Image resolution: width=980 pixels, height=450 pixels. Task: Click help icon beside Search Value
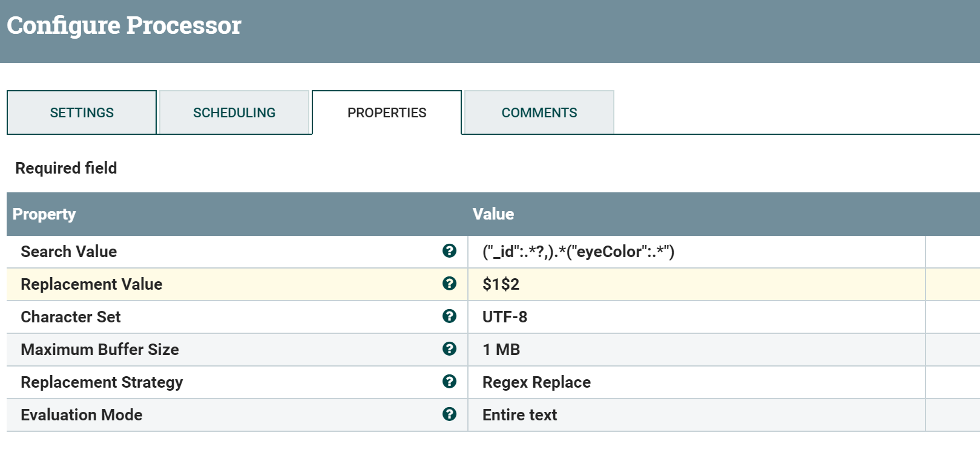click(449, 251)
